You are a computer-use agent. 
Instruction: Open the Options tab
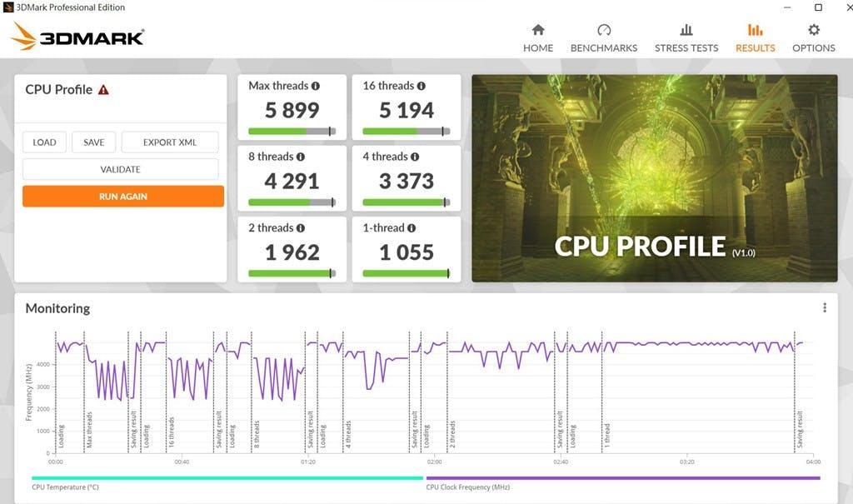pyautogui.click(x=813, y=38)
